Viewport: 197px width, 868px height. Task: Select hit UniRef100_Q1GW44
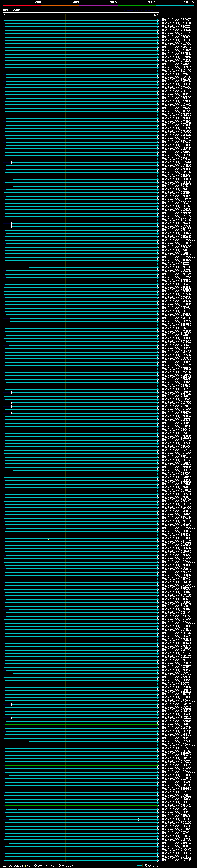pos(176,725)
